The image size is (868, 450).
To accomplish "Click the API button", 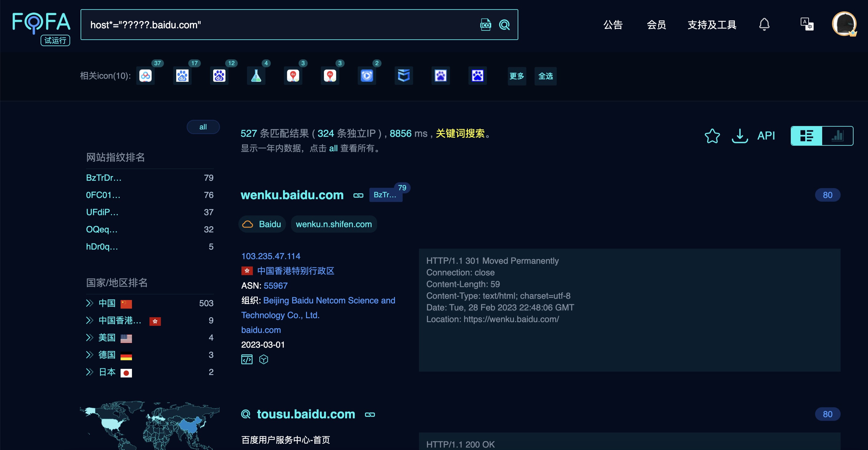I will coord(766,136).
